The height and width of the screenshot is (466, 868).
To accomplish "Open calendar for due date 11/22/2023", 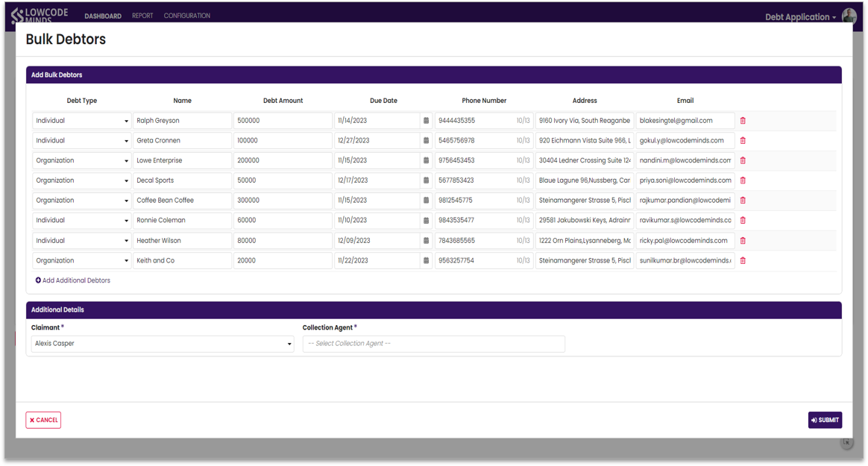I will coord(427,261).
